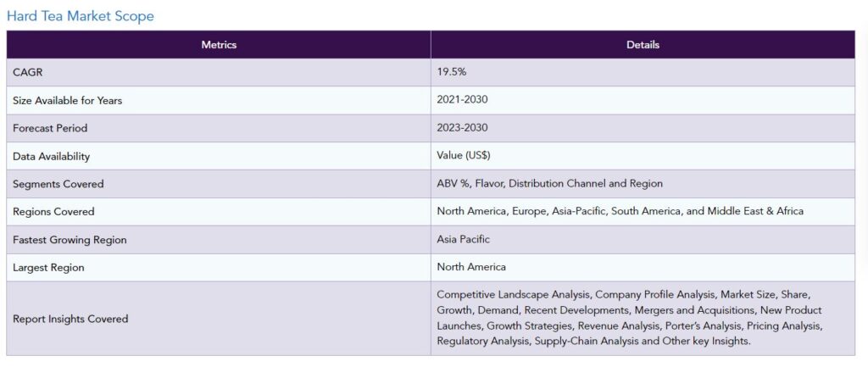Click the 'North America' largest region value
Screen dimensions: 868x367
click(x=471, y=267)
